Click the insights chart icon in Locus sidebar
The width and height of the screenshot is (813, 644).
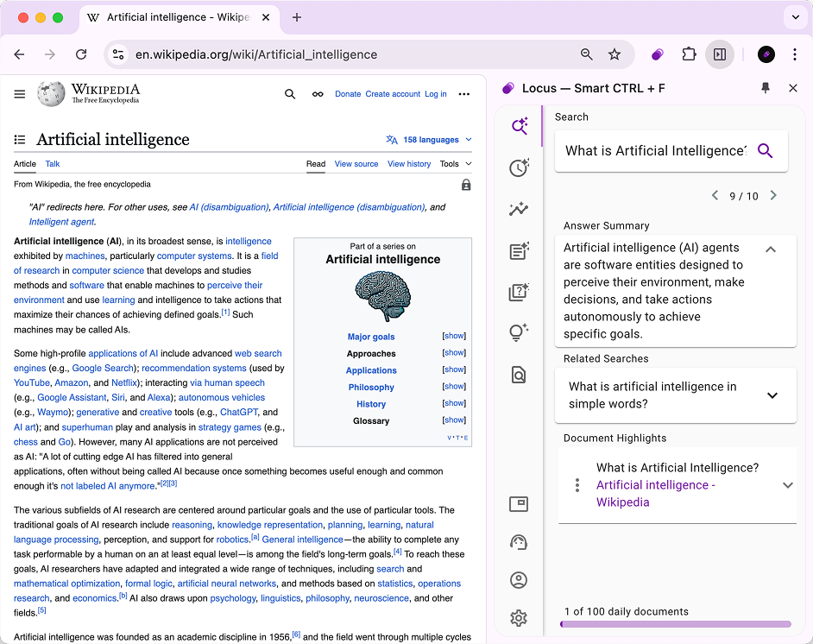point(519,210)
